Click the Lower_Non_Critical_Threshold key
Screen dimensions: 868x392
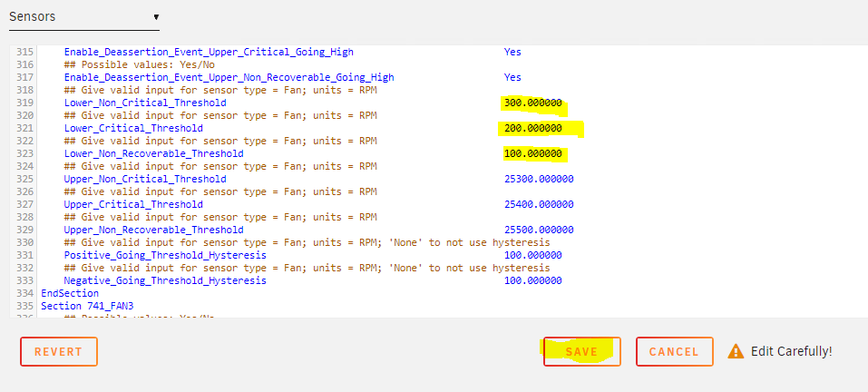[145, 103]
